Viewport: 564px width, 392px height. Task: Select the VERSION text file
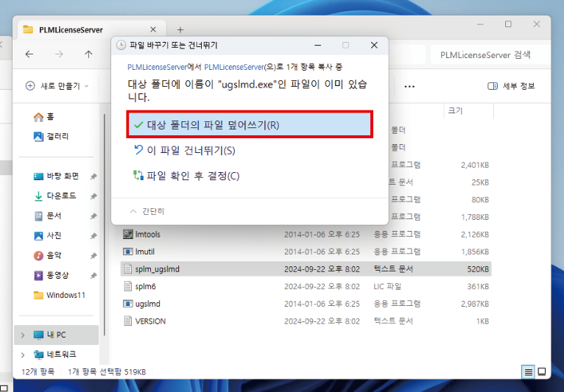click(x=306, y=321)
